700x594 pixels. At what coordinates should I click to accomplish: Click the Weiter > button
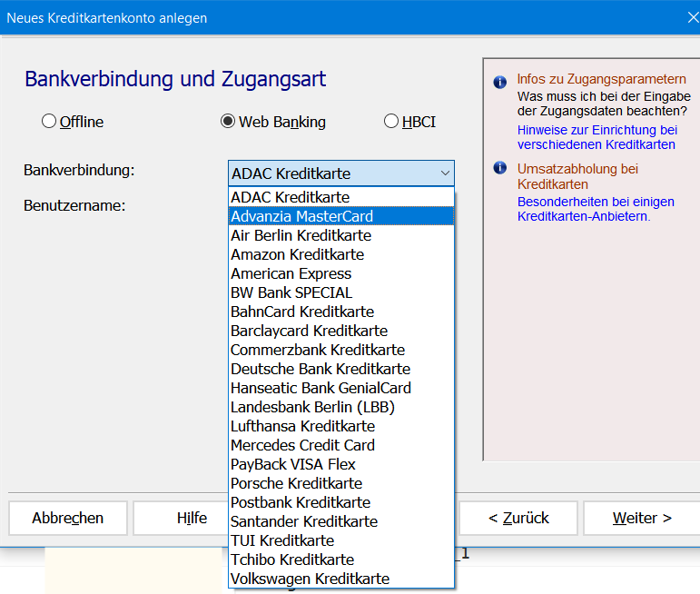641,518
